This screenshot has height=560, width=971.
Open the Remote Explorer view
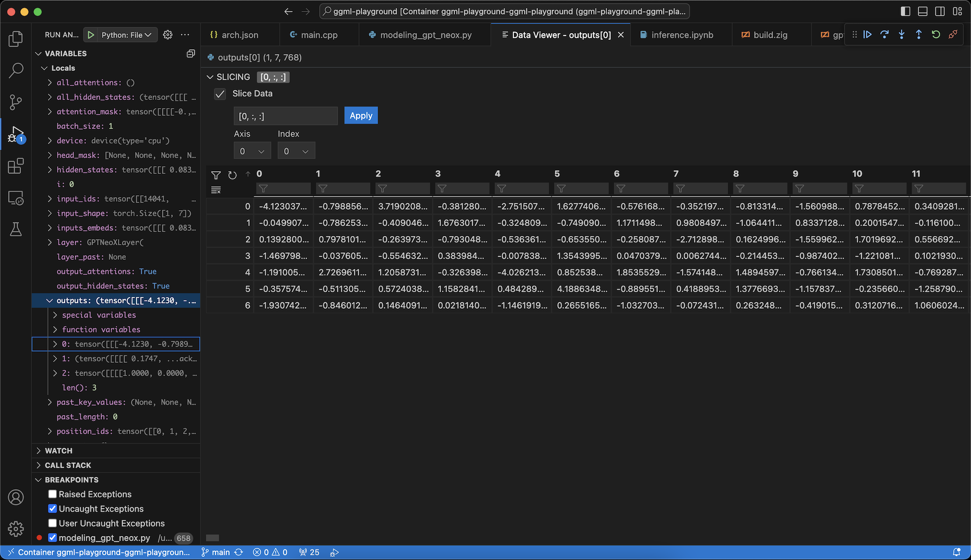16,198
